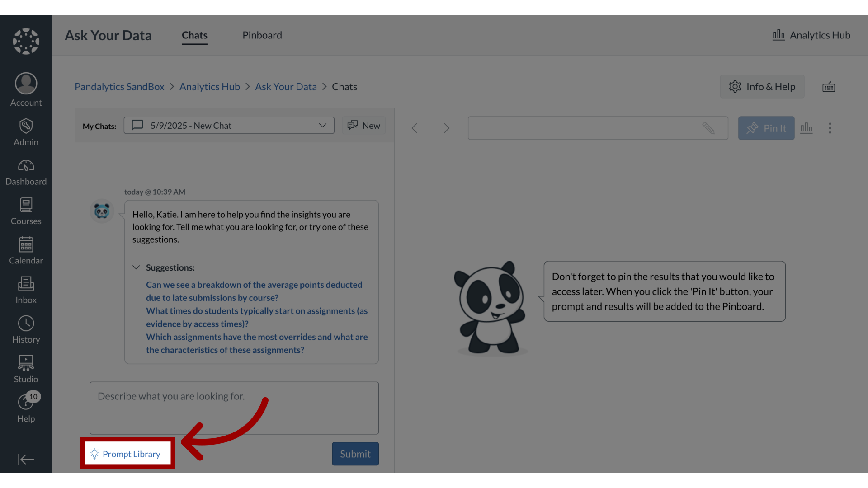Open the Calendar
Screen dimensions: 868x488
[26, 251]
